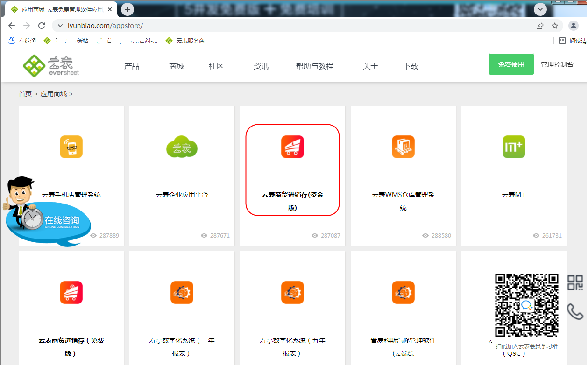Click the green 免费使用 button
588x366 pixels.
pyautogui.click(x=511, y=64)
